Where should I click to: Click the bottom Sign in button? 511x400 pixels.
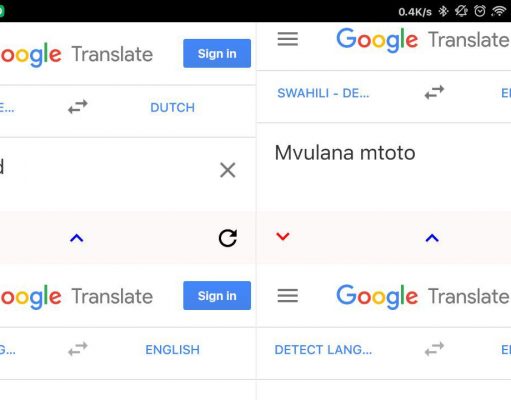tap(217, 295)
